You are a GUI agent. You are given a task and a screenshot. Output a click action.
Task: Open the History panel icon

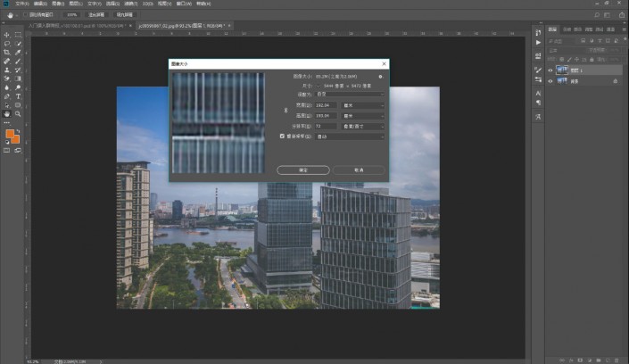pos(538,33)
